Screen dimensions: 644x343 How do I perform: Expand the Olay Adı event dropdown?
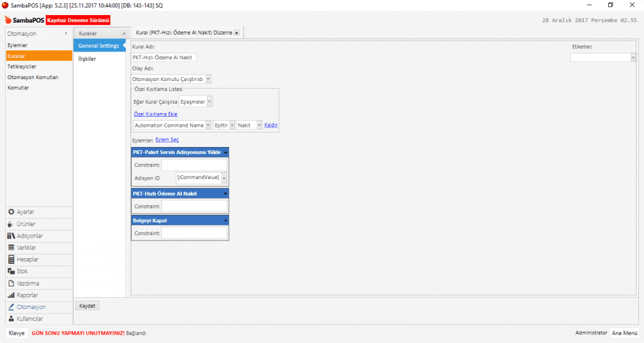208,79
